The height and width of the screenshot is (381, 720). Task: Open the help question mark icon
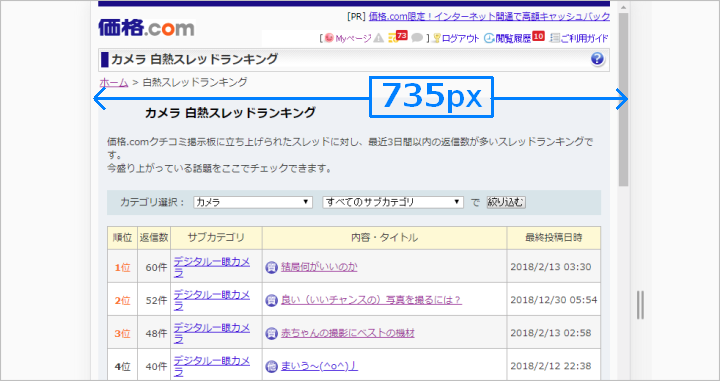point(597,59)
